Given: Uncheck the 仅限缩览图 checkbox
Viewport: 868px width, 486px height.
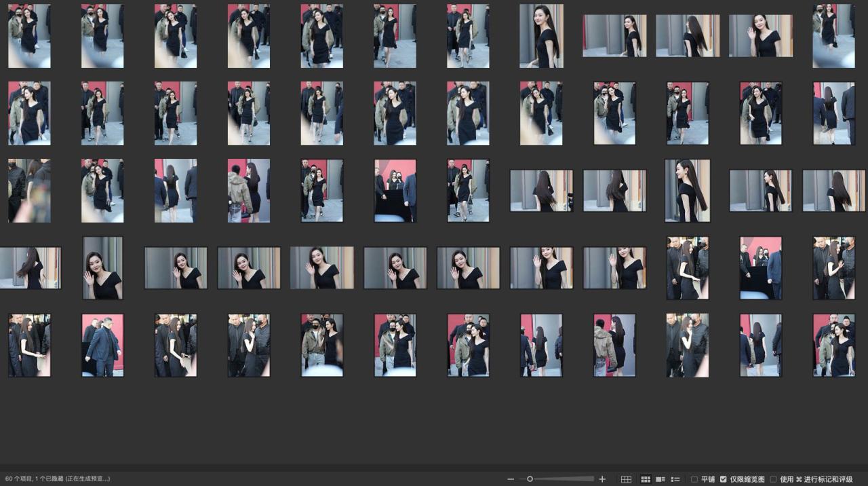Looking at the screenshot, I should pyautogui.click(x=724, y=479).
